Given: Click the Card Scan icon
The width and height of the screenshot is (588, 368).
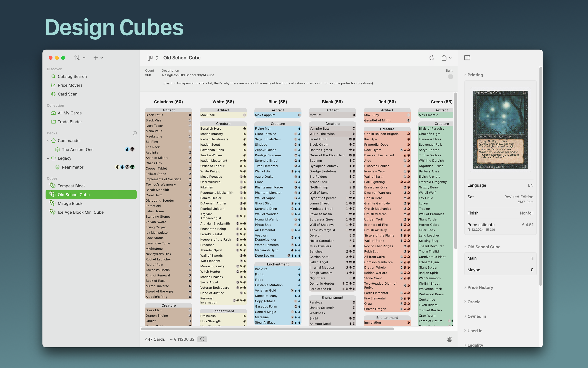Looking at the screenshot, I should (53, 94).
